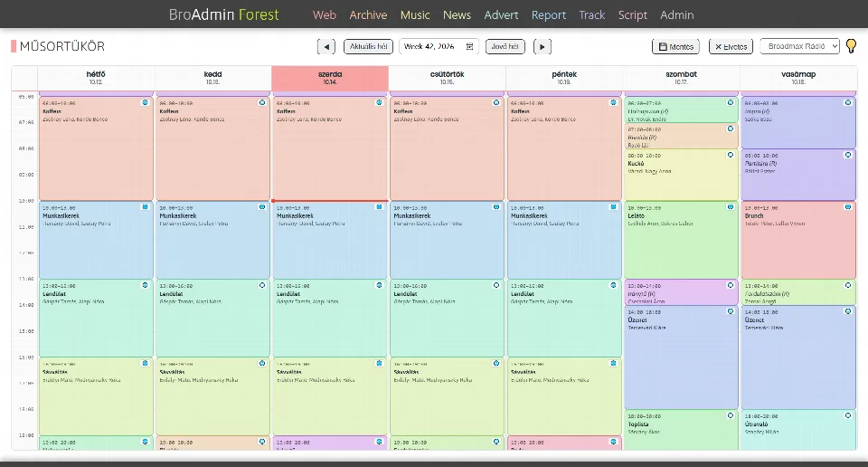Screen dimensions: 868x467
Task: Click corner icon on Sunday's Brunch block
Action: coord(847,207)
